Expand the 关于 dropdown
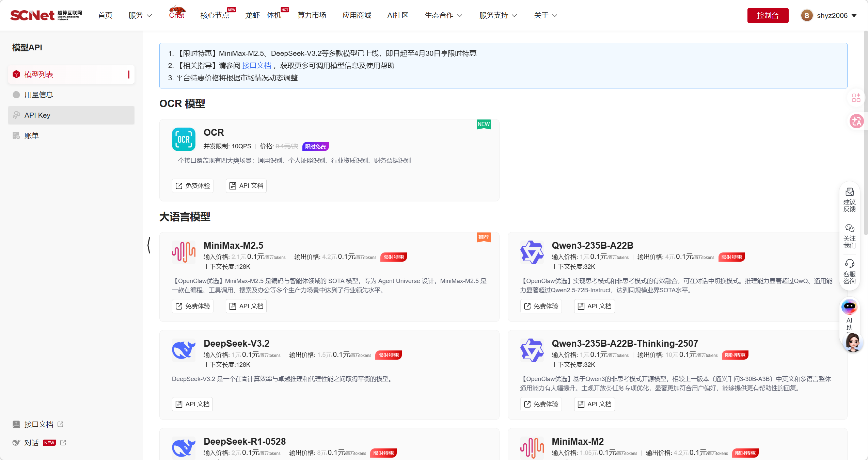 coord(546,15)
